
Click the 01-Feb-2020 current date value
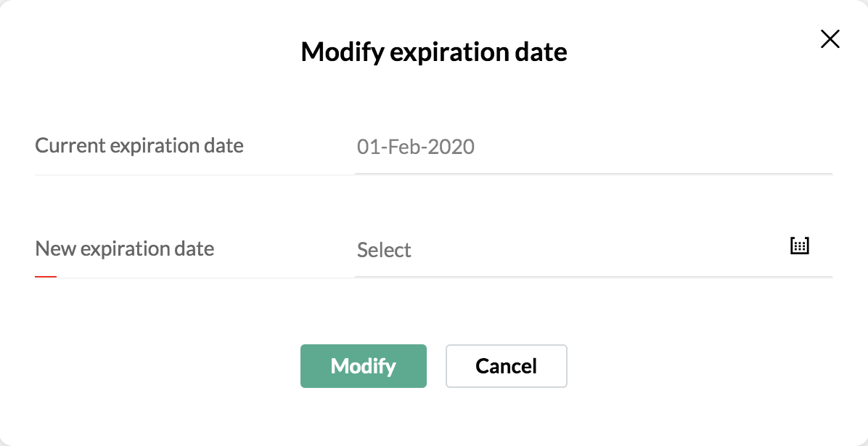(416, 147)
